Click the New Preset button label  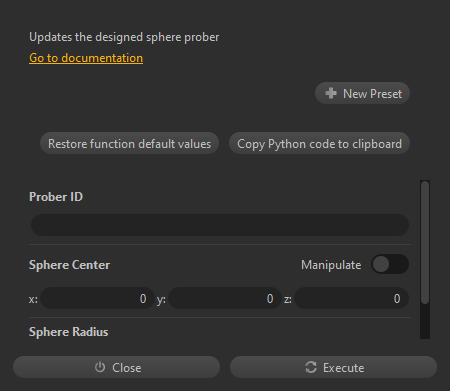[372, 94]
